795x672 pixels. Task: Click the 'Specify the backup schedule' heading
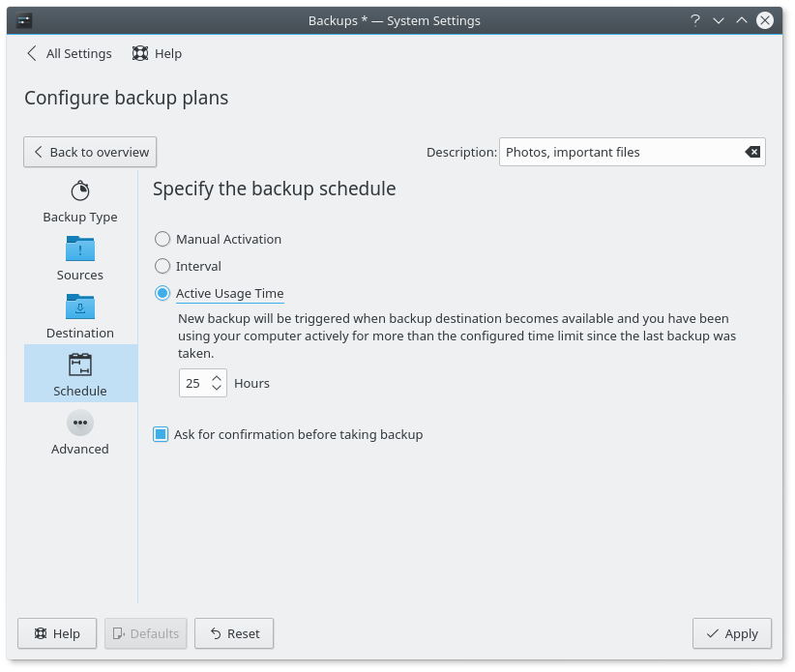(275, 190)
